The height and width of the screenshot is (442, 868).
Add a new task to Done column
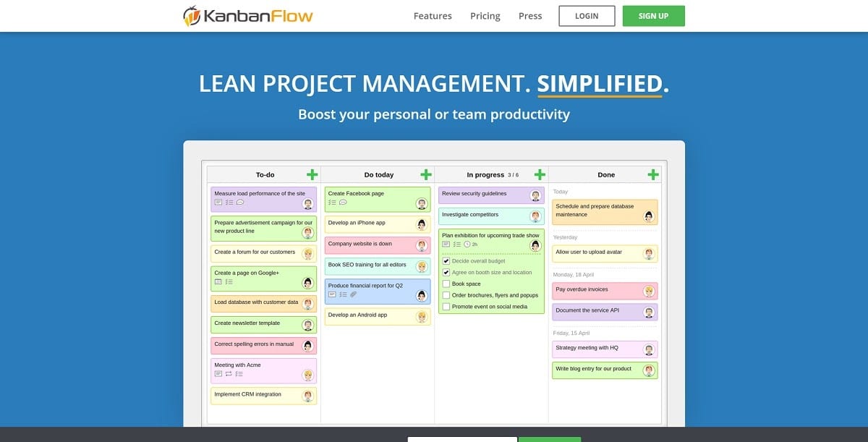[x=653, y=174]
